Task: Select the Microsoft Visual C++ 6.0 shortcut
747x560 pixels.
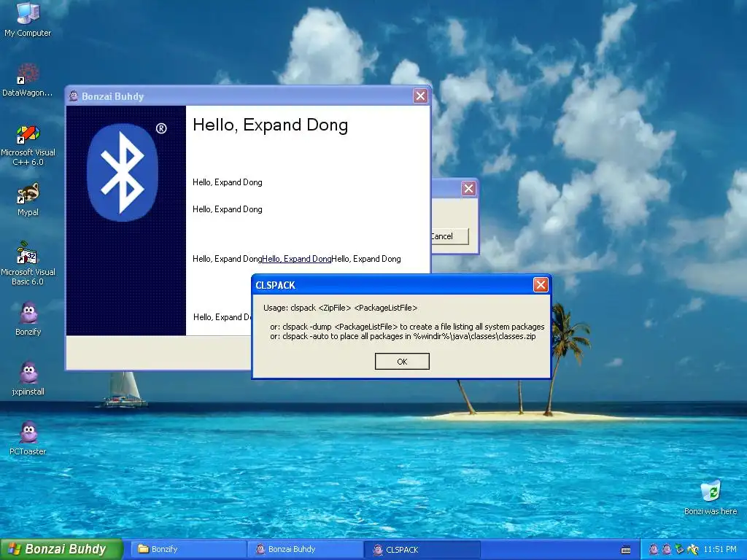Action: click(x=28, y=145)
